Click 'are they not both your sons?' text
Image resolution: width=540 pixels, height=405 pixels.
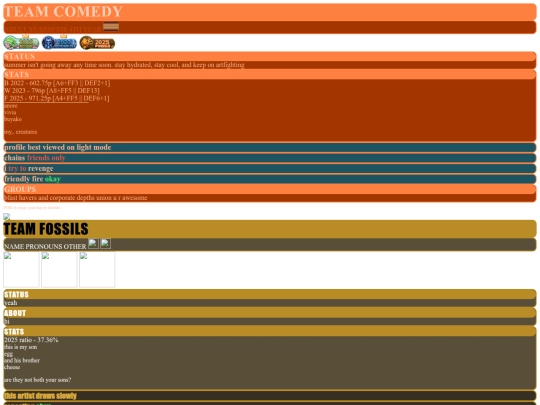[38, 380]
